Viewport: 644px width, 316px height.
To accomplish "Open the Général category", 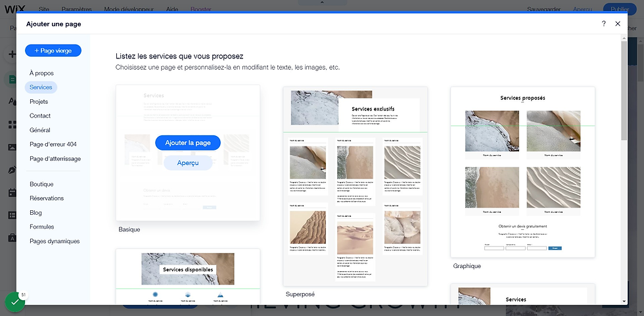I will [x=40, y=130].
